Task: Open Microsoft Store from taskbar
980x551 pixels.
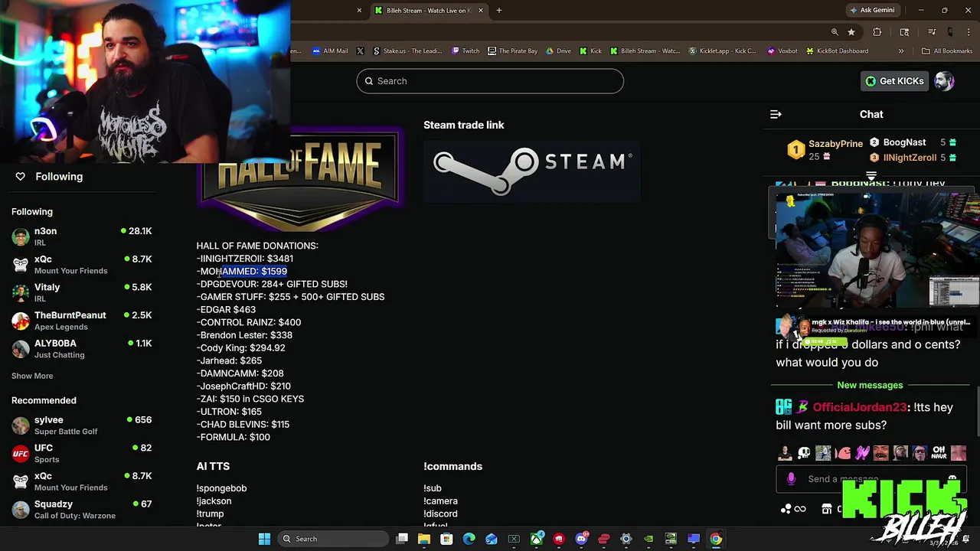Action: [446, 539]
